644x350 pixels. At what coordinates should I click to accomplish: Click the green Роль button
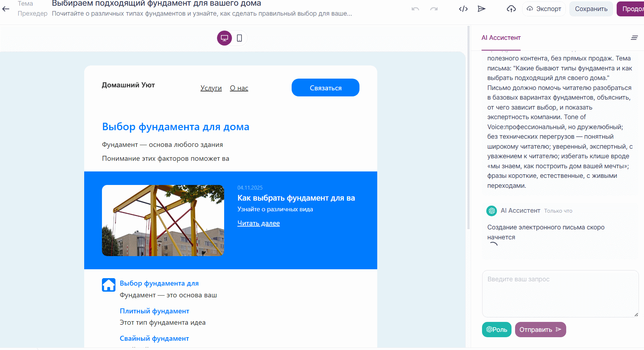(497, 329)
